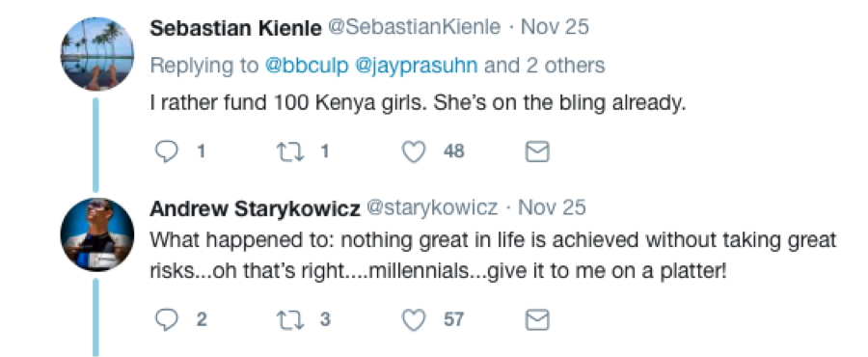This screenshot has height=357, width=868.
Task: Open the tweet text about funding Kenya girls
Action: (418, 104)
